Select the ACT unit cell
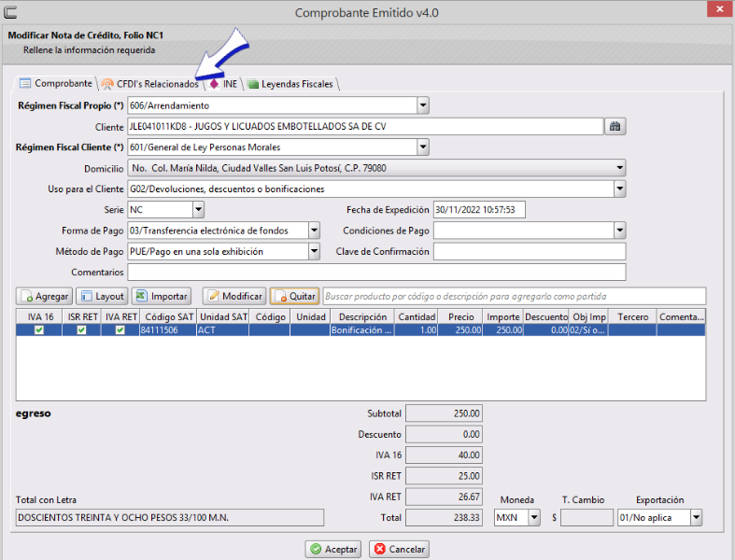This screenshot has width=735, height=560. pos(223,329)
